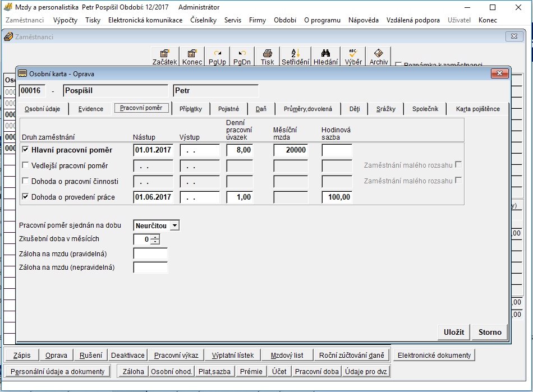Open the Výpočty menu
This screenshot has width=533, height=392.
point(65,20)
